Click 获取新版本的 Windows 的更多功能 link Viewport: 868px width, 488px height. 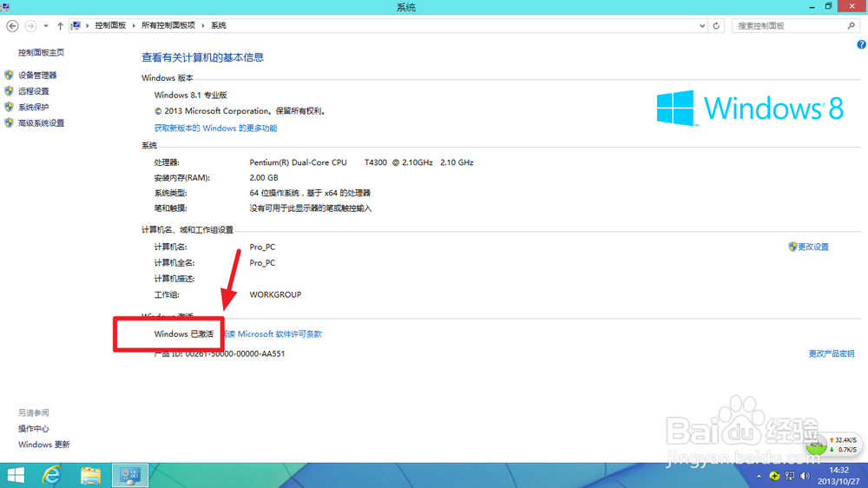coord(215,128)
